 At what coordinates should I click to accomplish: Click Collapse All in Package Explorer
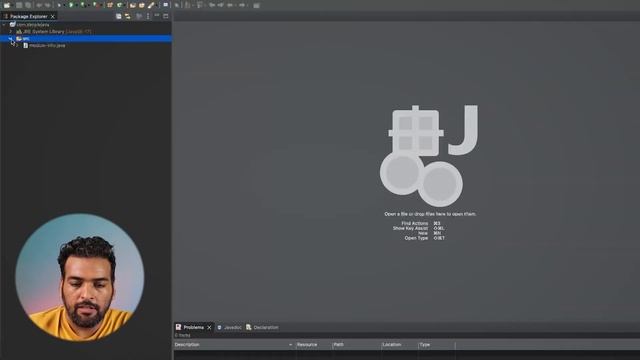click(118, 16)
